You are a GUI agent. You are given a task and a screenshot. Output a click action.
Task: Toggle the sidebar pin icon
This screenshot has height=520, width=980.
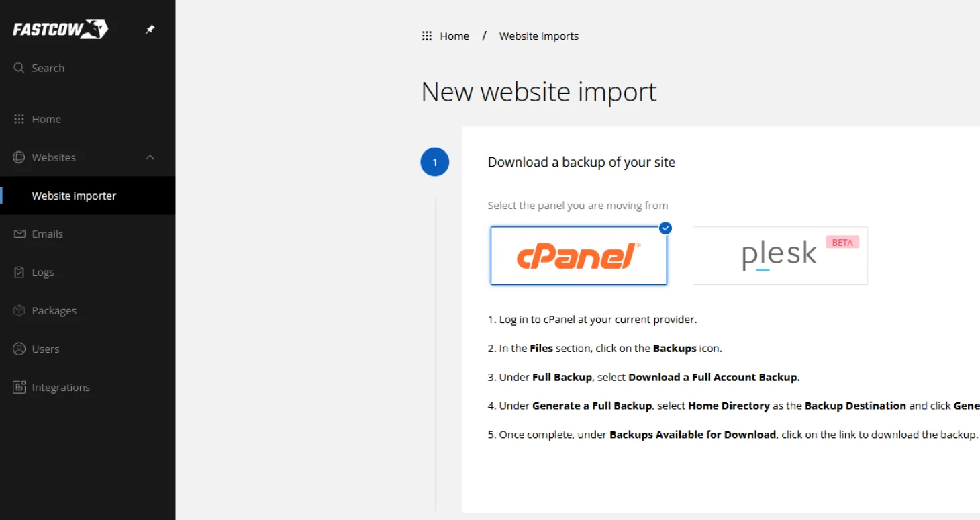[x=150, y=30]
